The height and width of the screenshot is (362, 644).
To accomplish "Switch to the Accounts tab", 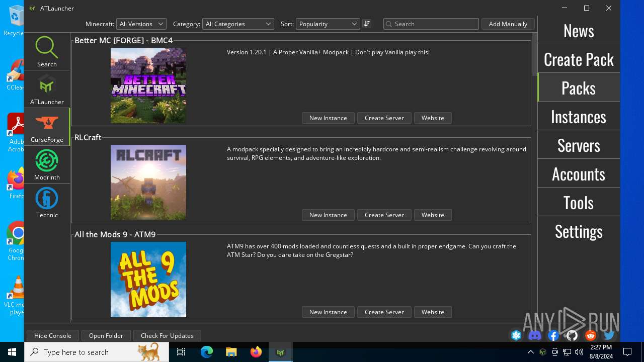I will click(579, 174).
